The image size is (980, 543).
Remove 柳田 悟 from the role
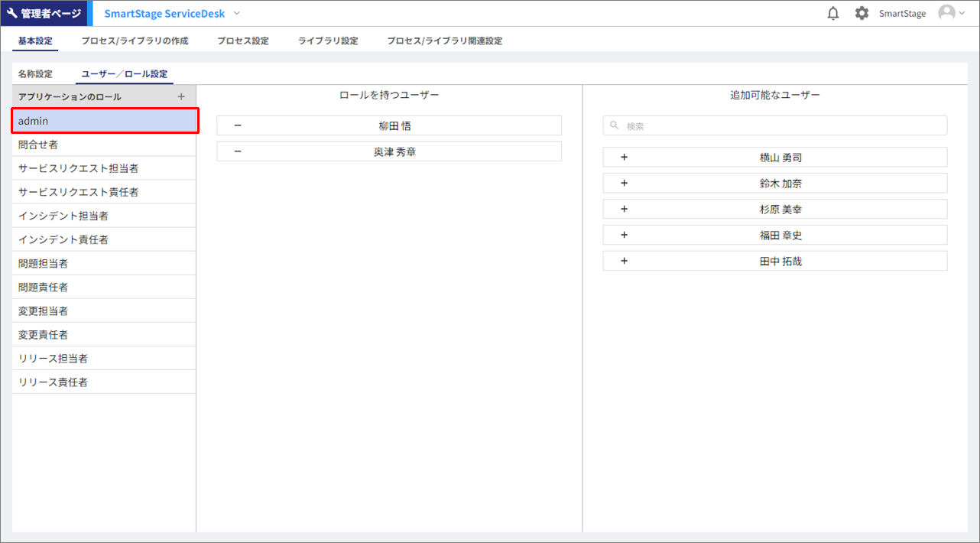pyautogui.click(x=238, y=126)
